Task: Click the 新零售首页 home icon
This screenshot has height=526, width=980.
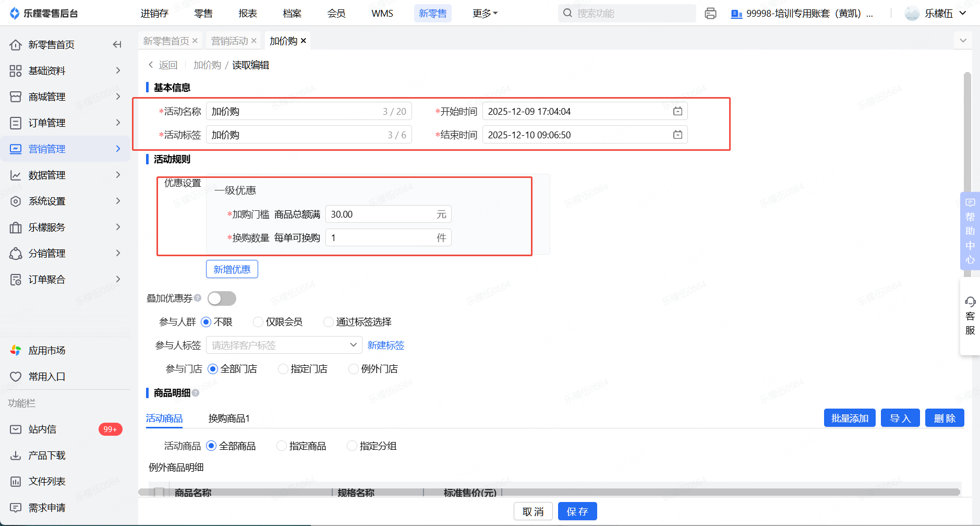Action: [16, 45]
